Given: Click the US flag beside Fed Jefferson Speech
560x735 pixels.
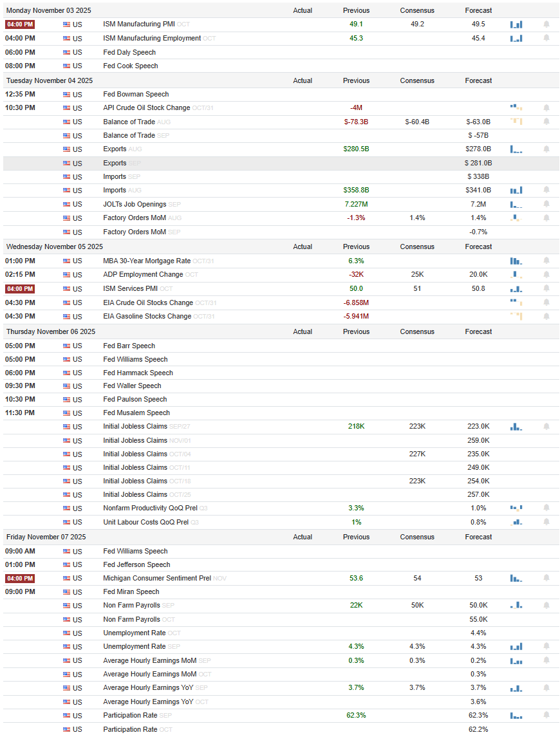Looking at the screenshot, I should point(66,565).
